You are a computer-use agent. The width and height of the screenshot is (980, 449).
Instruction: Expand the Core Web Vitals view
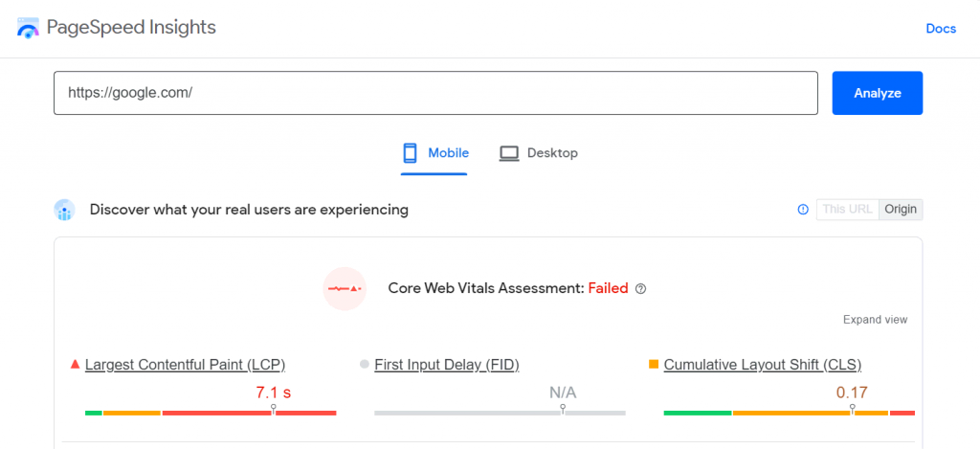tap(875, 320)
